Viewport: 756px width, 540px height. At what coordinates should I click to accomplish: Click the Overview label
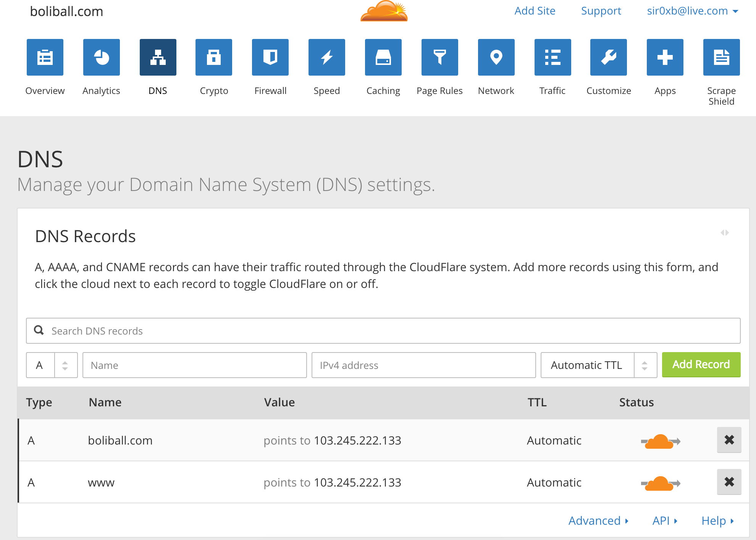[x=45, y=91]
